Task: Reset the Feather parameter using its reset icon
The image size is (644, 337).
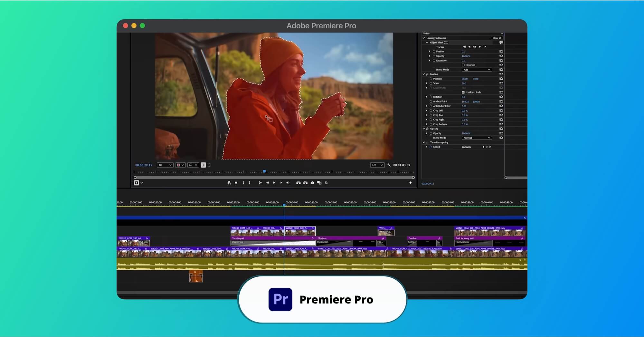Action: pyautogui.click(x=501, y=51)
